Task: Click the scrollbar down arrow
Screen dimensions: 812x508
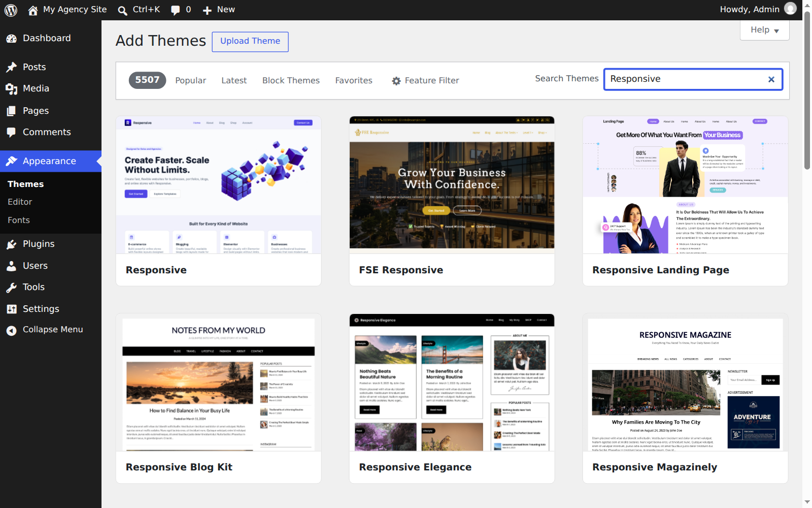Action: [807, 502]
